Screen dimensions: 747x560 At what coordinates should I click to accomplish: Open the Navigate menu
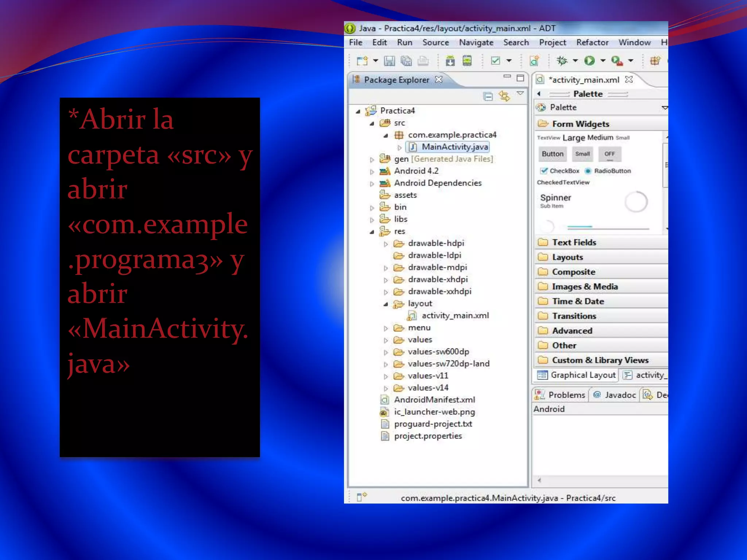point(476,42)
